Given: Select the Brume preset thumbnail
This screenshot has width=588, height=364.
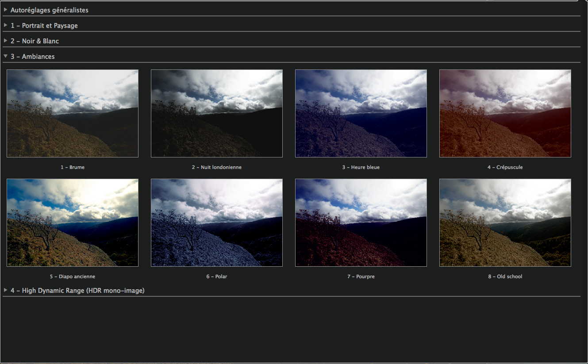Looking at the screenshot, I should (x=73, y=113).
